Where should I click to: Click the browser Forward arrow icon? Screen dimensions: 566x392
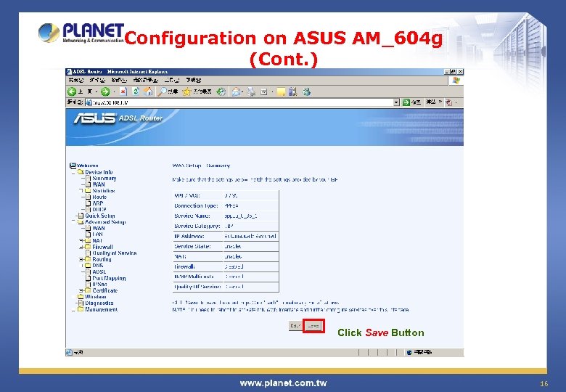pos(105,91)
